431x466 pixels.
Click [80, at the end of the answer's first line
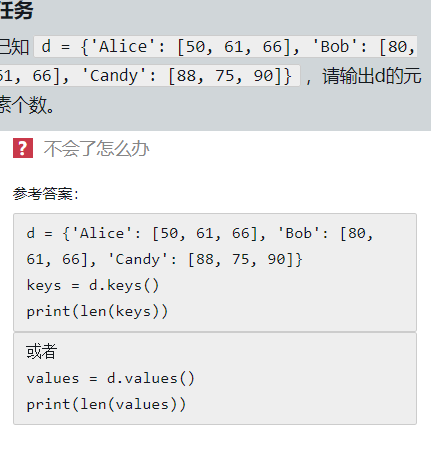coord(356,233)
